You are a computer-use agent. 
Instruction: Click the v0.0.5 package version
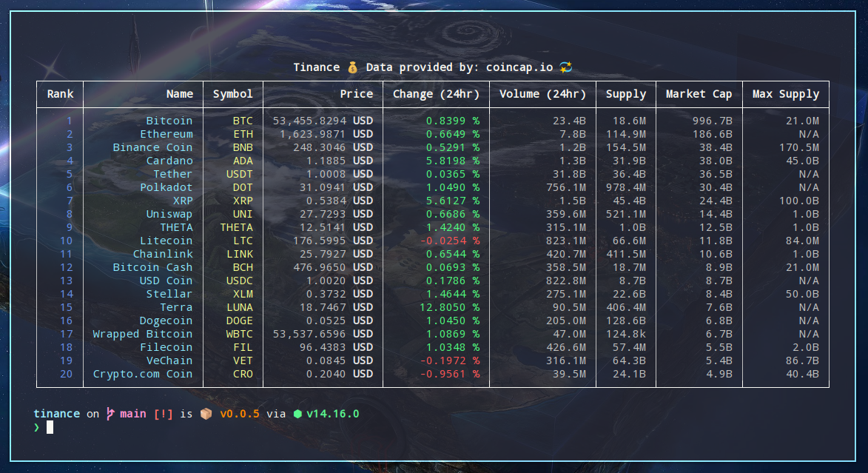[x=240, y=414]
